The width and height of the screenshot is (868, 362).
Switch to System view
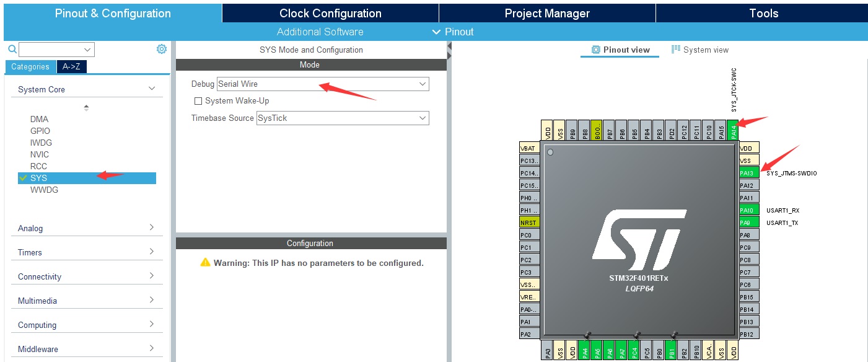point(700,50)
